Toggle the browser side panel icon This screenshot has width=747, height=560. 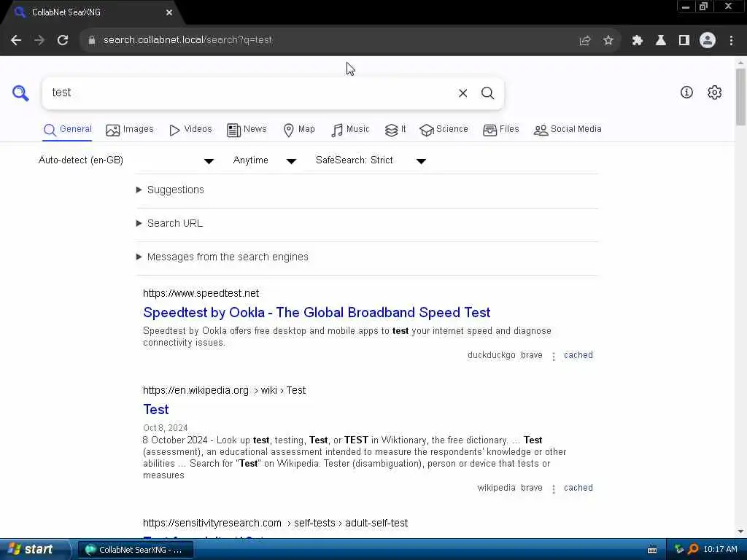(684, 41)
